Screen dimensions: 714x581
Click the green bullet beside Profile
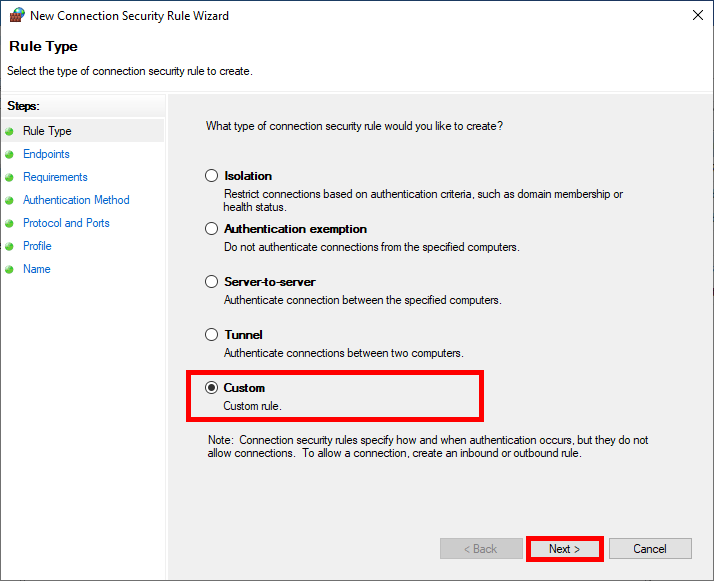[x=9, y=246]
